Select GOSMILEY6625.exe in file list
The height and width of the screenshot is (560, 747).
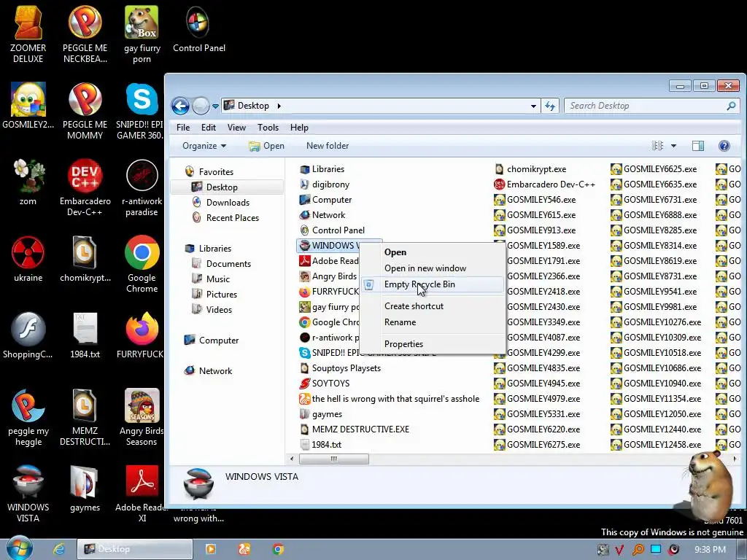pyautogui.click(x=654, y=169)
